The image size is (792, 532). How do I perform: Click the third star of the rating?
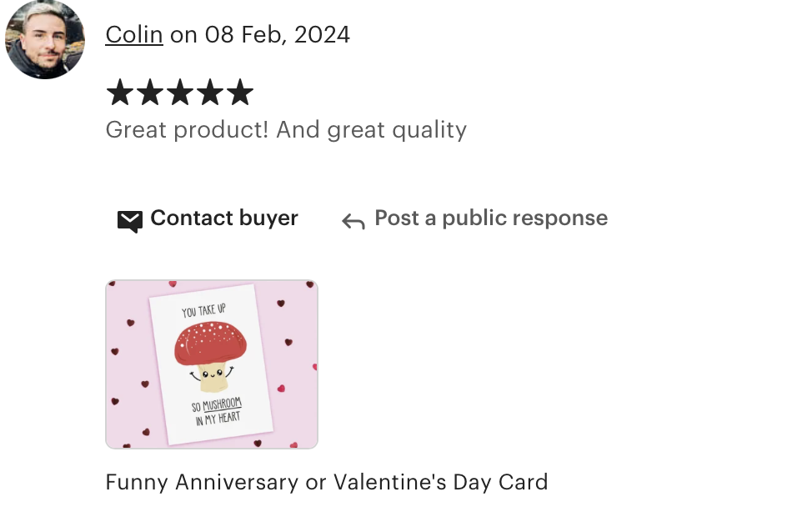click(180, 92)
